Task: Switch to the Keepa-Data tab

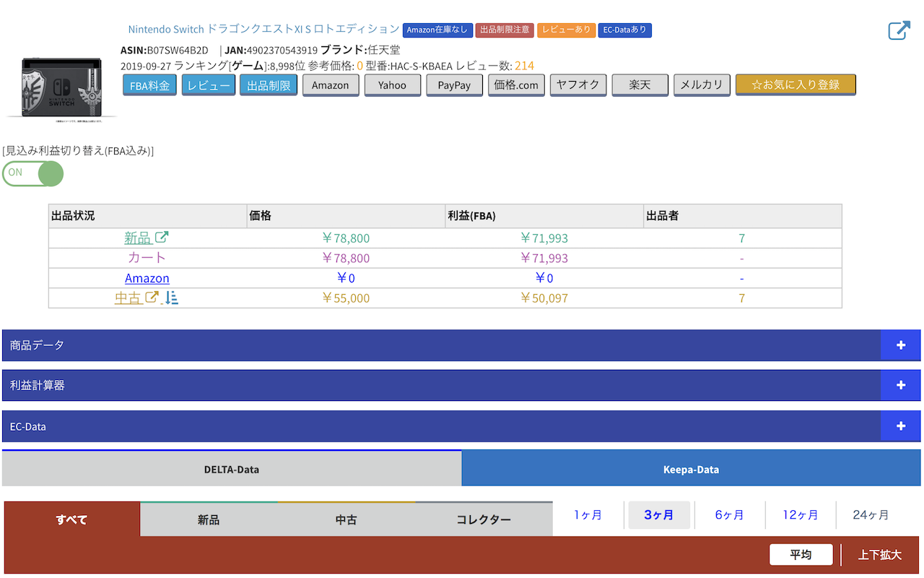Action: point(691,469)
